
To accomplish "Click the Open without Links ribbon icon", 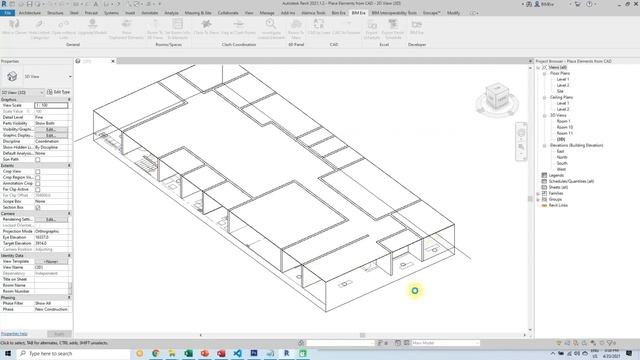I will pos(63,24).
